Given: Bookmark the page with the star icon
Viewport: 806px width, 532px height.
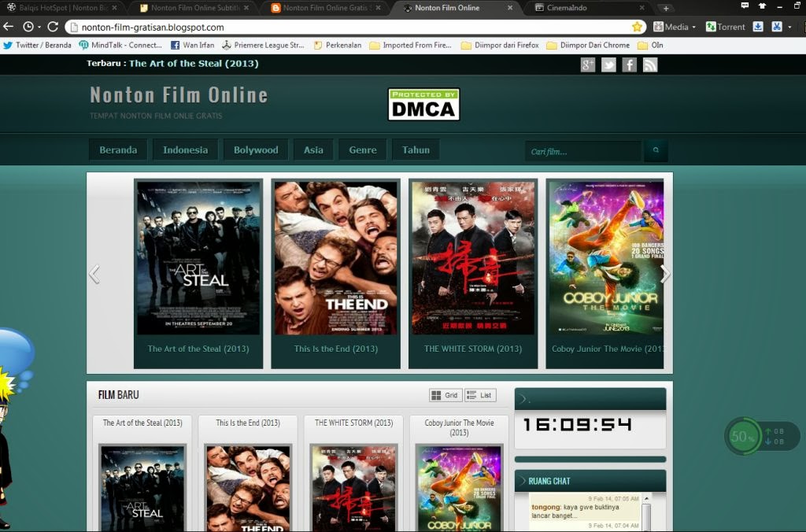Looking at the screenshot, I should [637, 27].
